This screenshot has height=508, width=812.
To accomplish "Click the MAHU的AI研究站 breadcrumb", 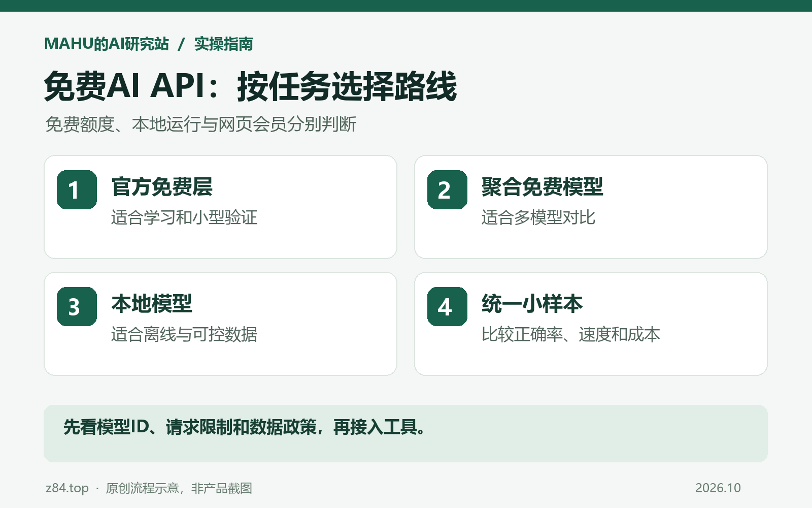I will point(107,44).
